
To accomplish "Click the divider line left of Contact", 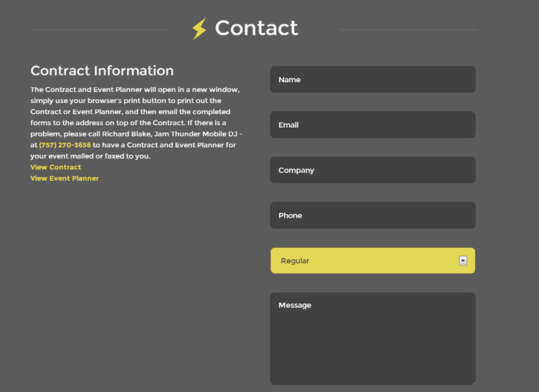I will pyautogui.click(x=99, y=30).
